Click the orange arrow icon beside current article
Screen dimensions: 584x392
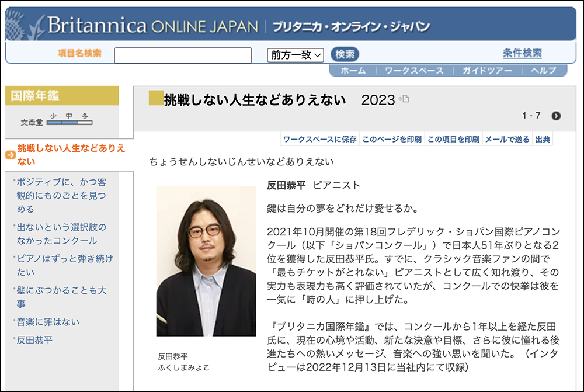pos(10,155)
